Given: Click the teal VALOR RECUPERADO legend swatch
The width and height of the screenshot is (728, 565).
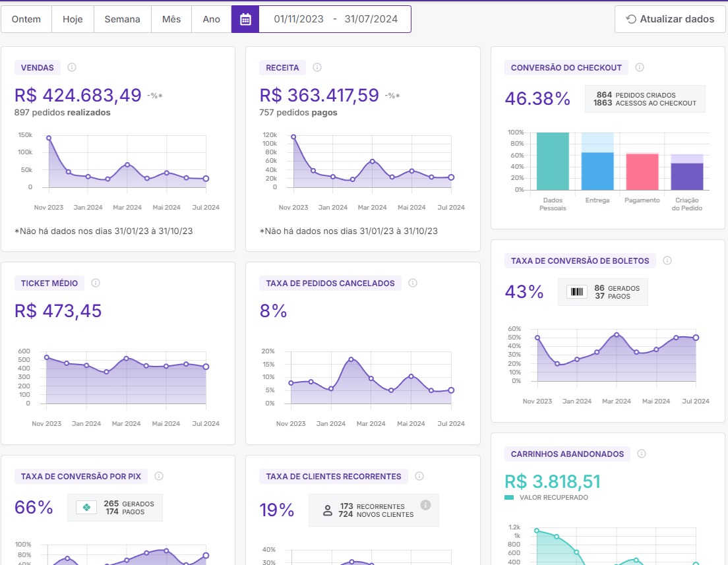Looking at the screenshot, I should tap(509, 497).
